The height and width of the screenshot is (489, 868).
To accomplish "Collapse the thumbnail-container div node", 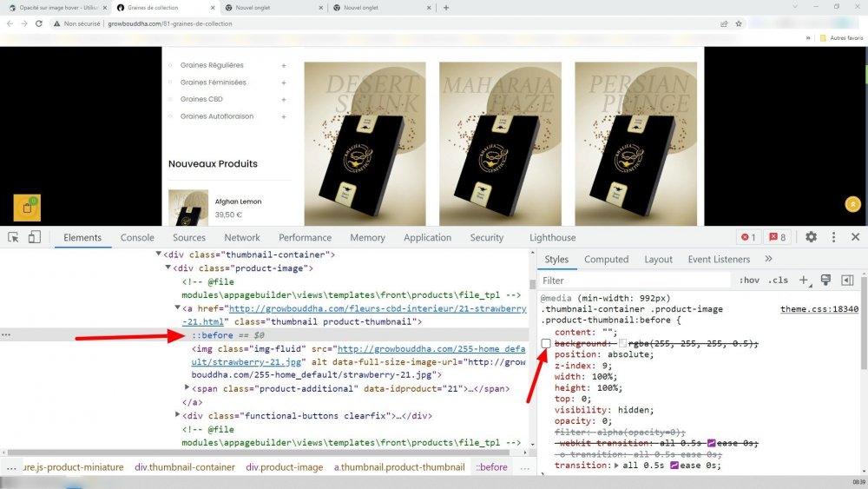I will click(x=158, y=254).
